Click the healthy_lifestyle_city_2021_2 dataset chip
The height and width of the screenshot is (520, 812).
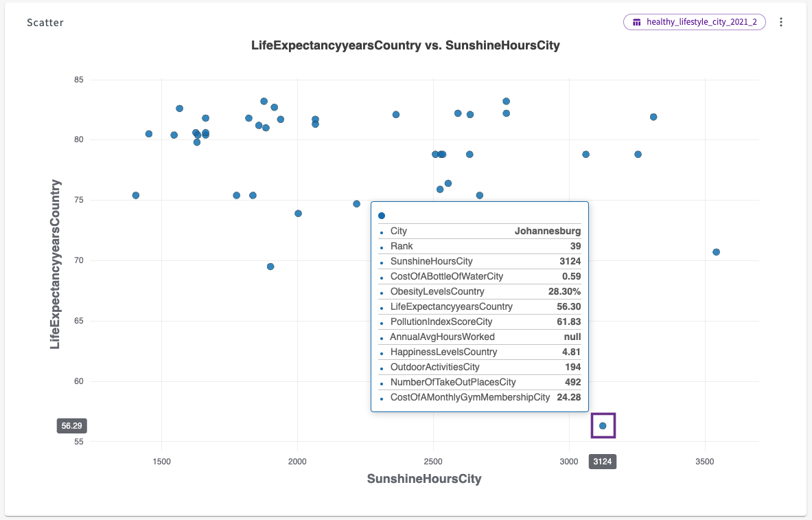click(695, 22)
